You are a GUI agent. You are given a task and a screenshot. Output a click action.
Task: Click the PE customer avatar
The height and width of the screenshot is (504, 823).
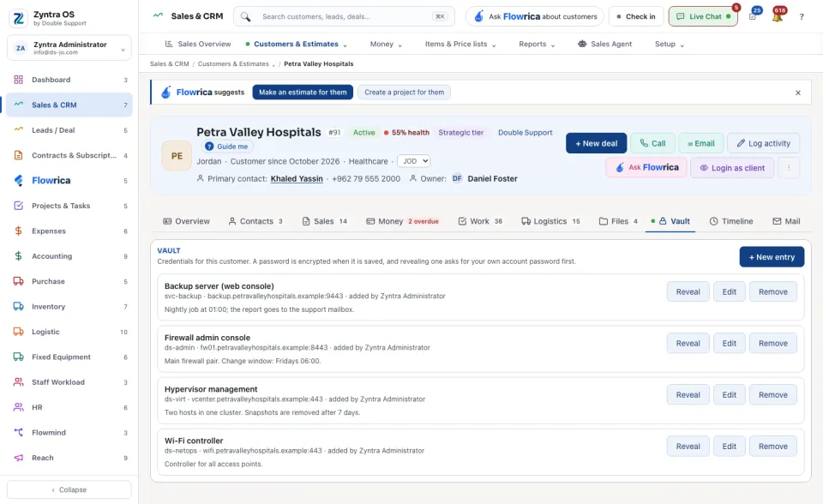(177, 156)
